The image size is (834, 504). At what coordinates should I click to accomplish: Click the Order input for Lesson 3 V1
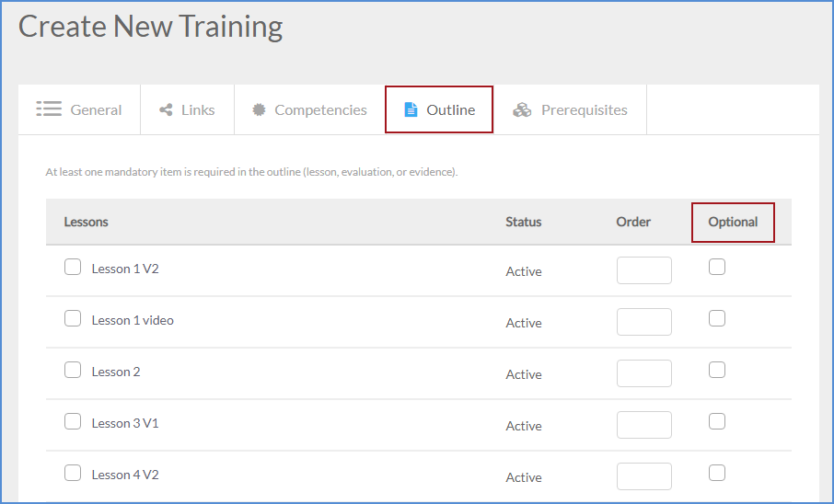tap(643, 425)
